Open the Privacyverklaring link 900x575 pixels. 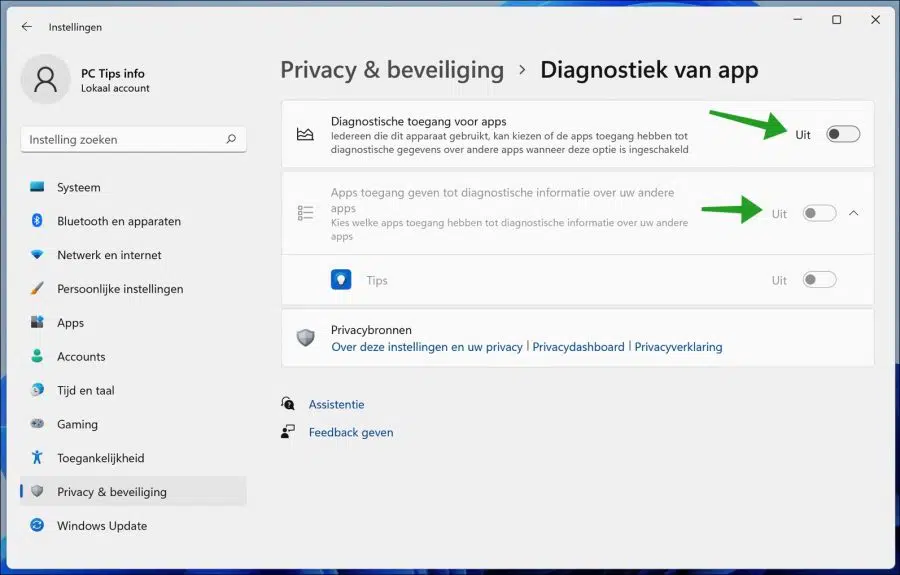[678, 347]
